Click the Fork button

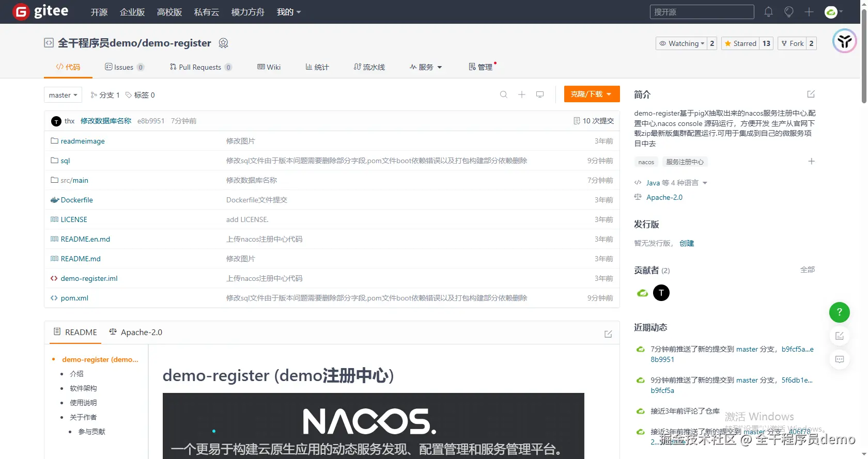click(x=792, y=43)
